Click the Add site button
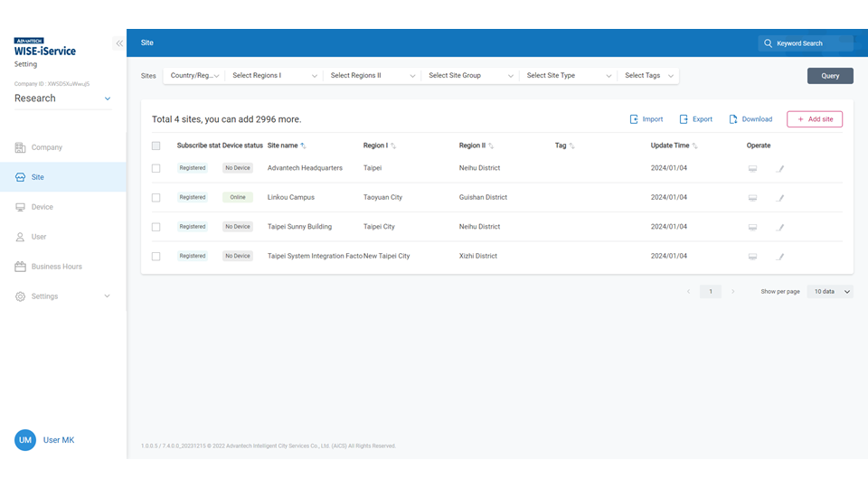The height and width of the screenshot is (488, 868). coord(814,119)
